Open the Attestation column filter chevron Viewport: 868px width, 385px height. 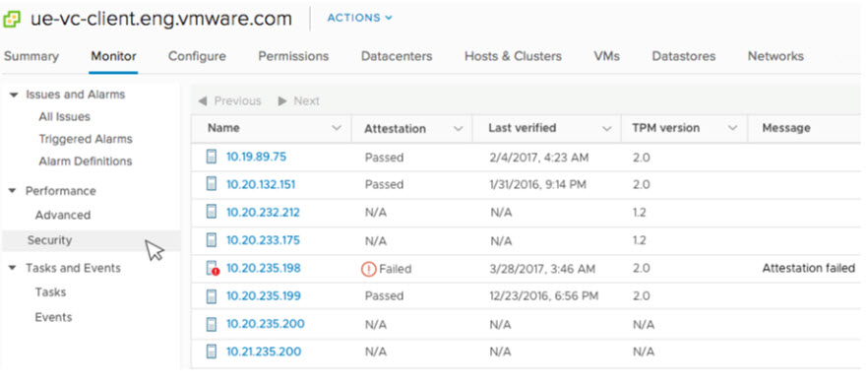tap(458, 129)
